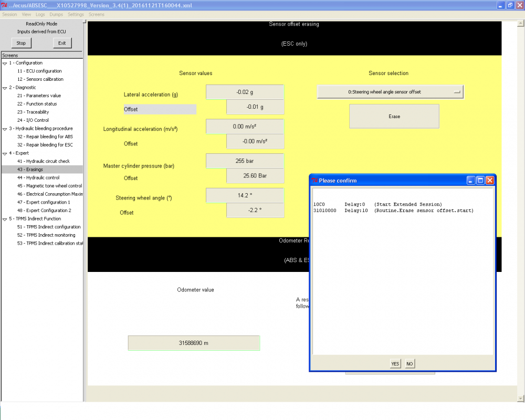The width and height of the screenshot is (525, 420).
Task: Open the Session menu
Action: point(9,14)
